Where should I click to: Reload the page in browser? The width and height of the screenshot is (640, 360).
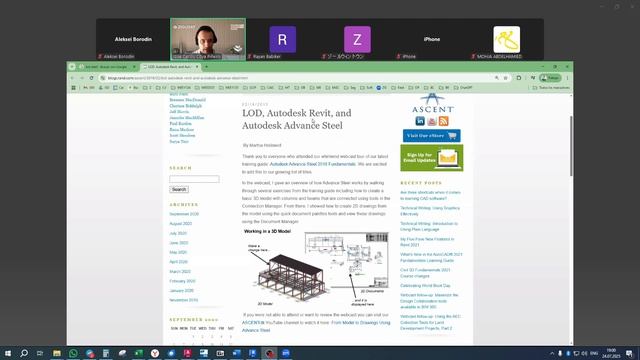coord(91,78)
